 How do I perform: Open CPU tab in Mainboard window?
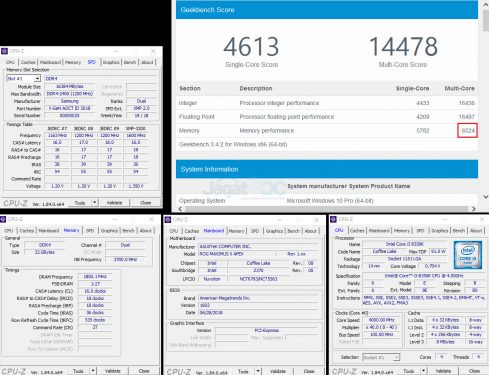pyautogui.click(x=174, y=231)
